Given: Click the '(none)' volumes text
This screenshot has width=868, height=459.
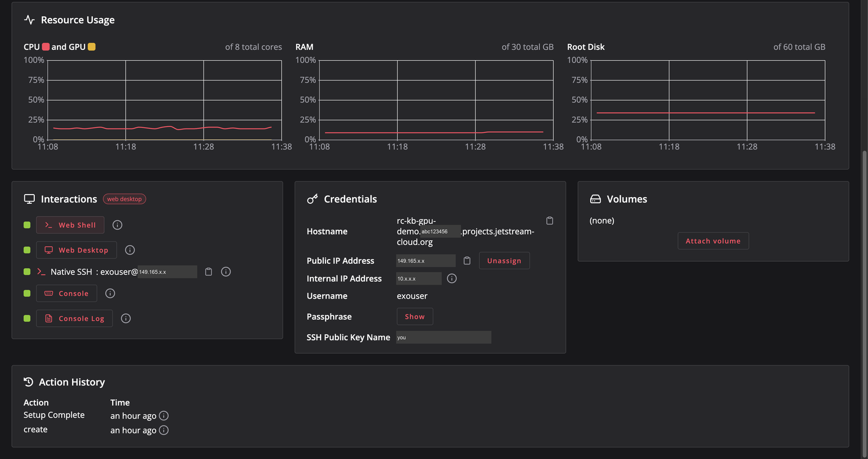Looking at the screenshot, I should [x=602, y=221].
